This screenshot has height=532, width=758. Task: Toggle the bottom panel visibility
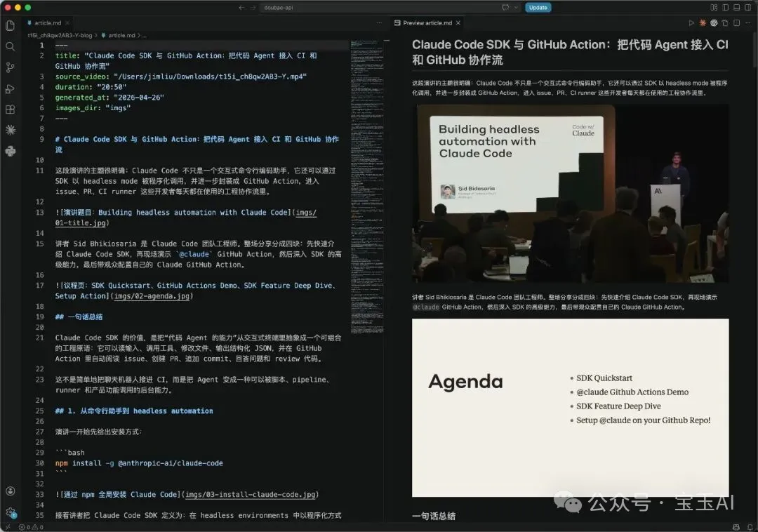[736, 7]
